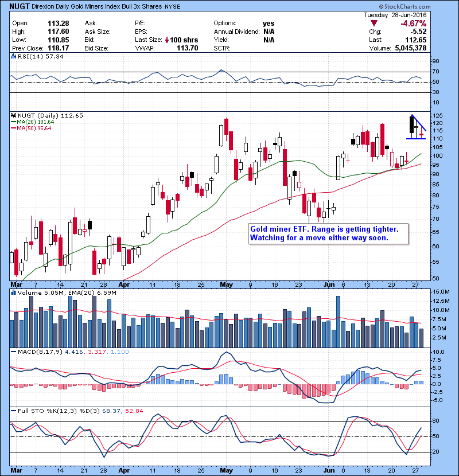
Task: Click the 'MA(50) 95.64' legend text
Action: click(34, 128)
